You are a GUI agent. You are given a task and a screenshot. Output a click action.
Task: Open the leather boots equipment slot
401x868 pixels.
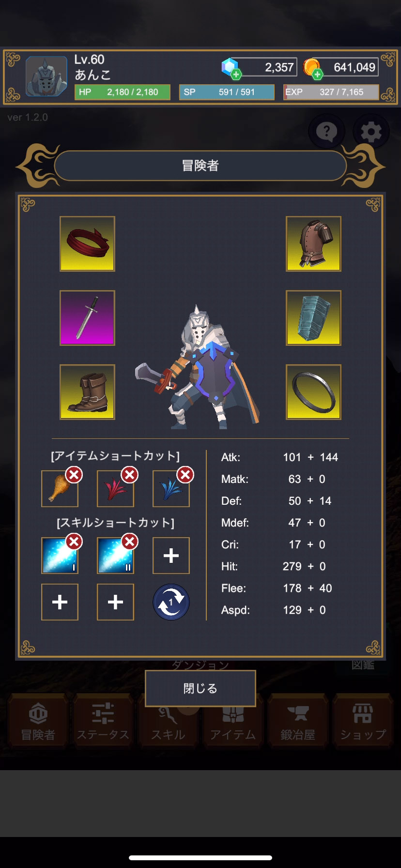click(87, 392)
